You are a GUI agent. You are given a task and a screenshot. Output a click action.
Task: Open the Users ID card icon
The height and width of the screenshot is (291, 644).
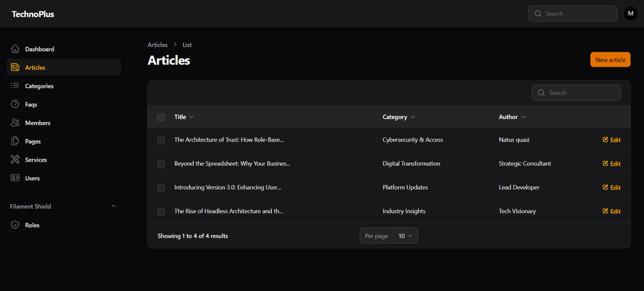click(15, 178)
